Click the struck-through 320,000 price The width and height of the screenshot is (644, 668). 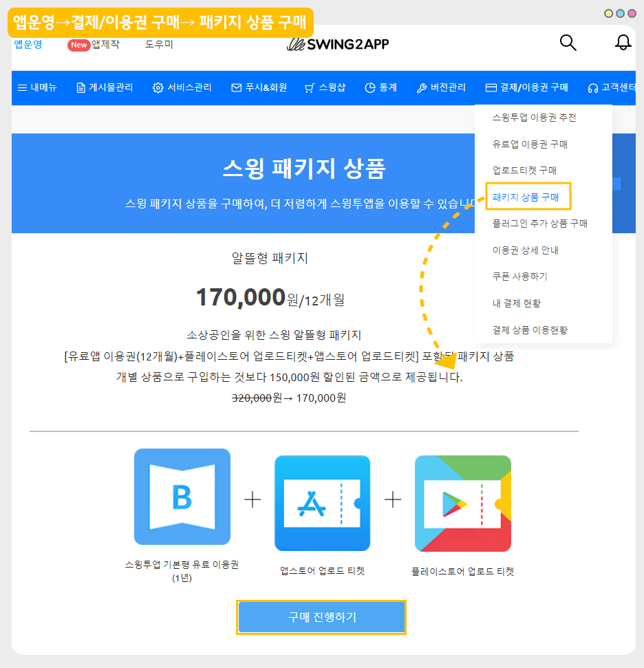(252, 398)
